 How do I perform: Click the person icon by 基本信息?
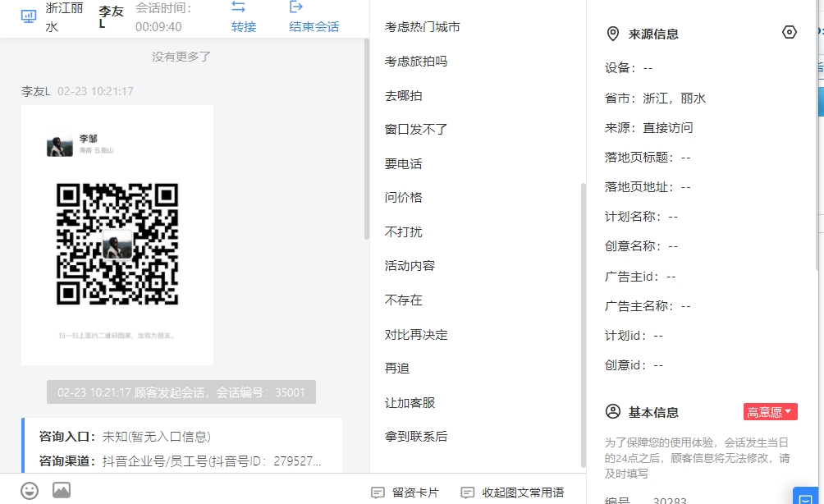tap(613, 411)
